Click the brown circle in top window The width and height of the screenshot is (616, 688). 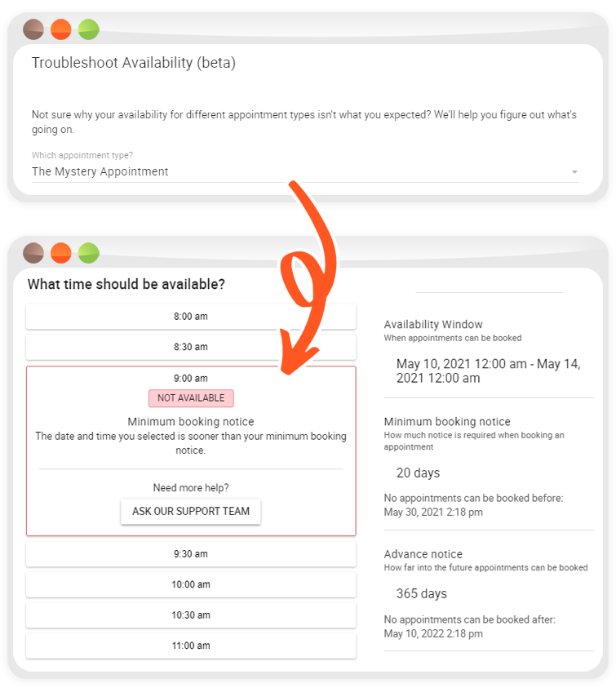(x=33, y=29)
